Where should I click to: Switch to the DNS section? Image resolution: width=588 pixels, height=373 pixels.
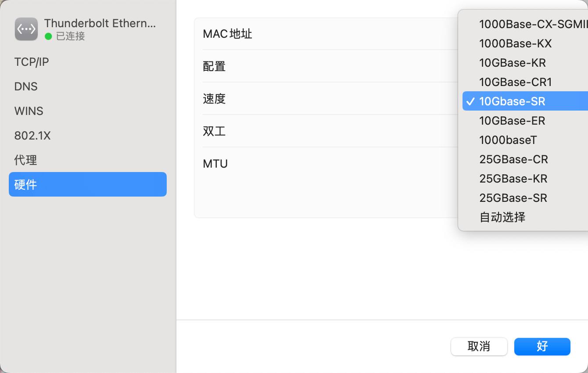[x=26, y=86]
